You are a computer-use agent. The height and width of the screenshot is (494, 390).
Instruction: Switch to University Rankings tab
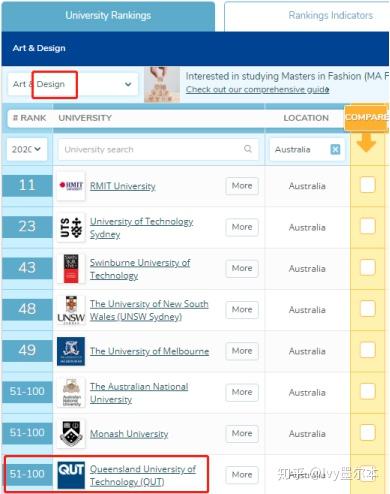coord(108,16)
